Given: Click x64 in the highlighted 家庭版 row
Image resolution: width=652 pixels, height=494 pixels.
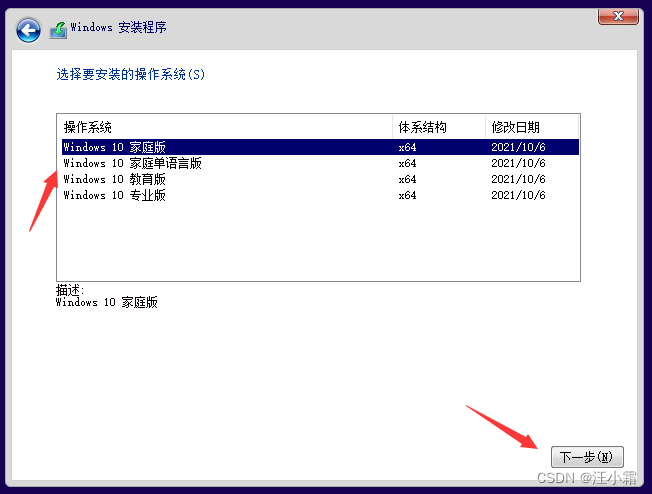Looking at the screenshot, I should coord(407,147).
